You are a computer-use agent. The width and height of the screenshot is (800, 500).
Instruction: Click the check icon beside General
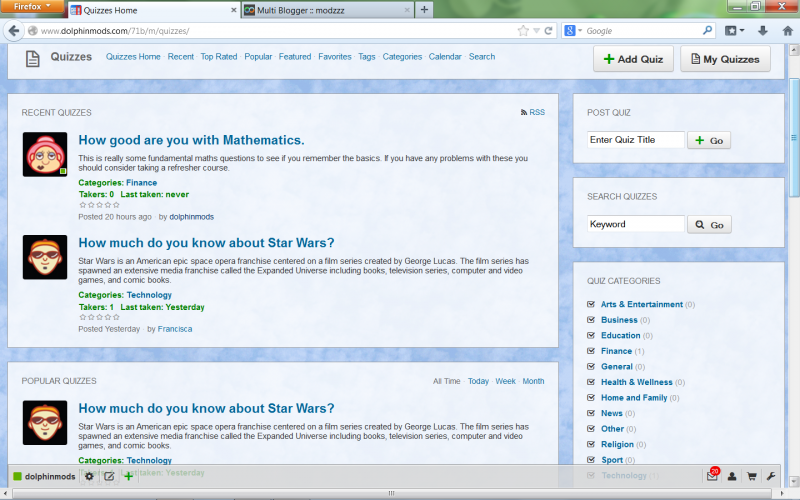(591, 366)
